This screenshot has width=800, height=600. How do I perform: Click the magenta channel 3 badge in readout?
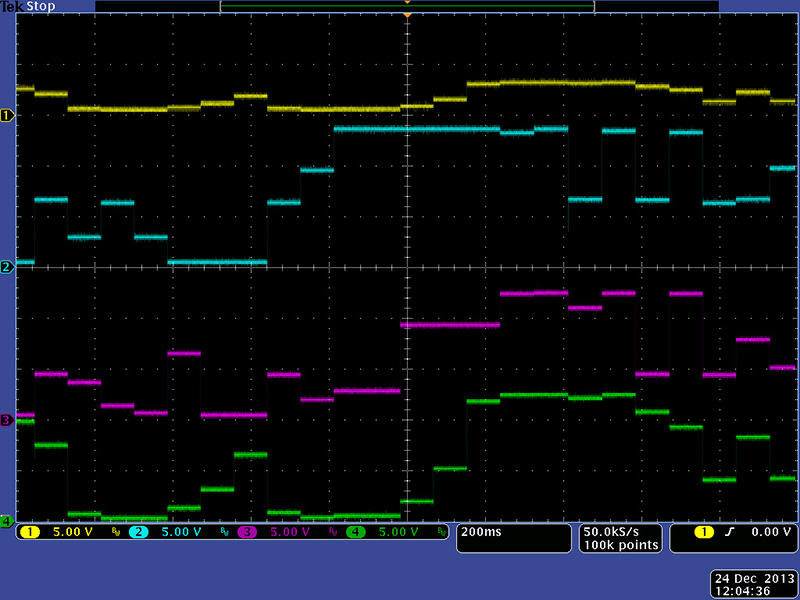247,533
